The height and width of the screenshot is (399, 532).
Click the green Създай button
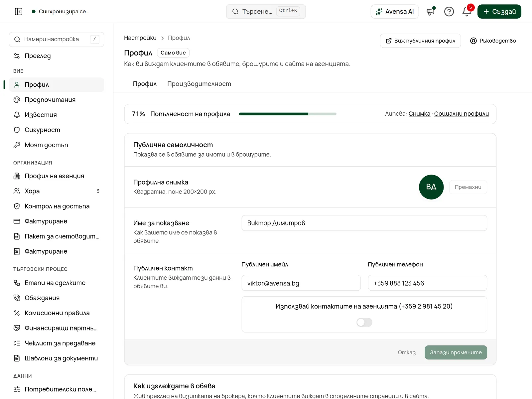click(499, 12)
